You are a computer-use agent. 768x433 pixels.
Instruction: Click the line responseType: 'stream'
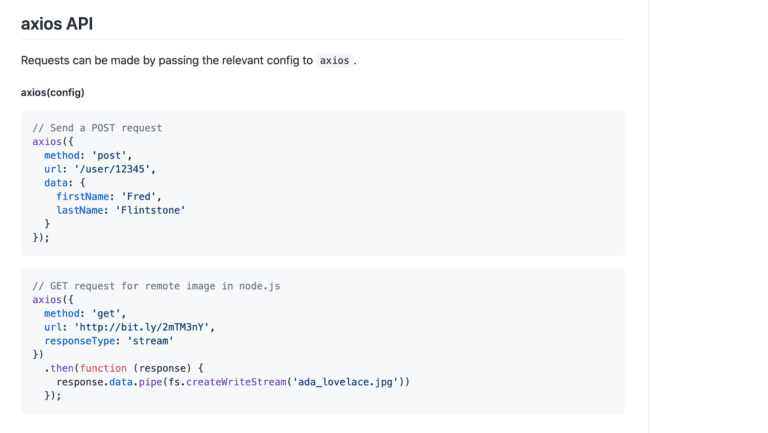pyautogui.click(x=109, y=341)
